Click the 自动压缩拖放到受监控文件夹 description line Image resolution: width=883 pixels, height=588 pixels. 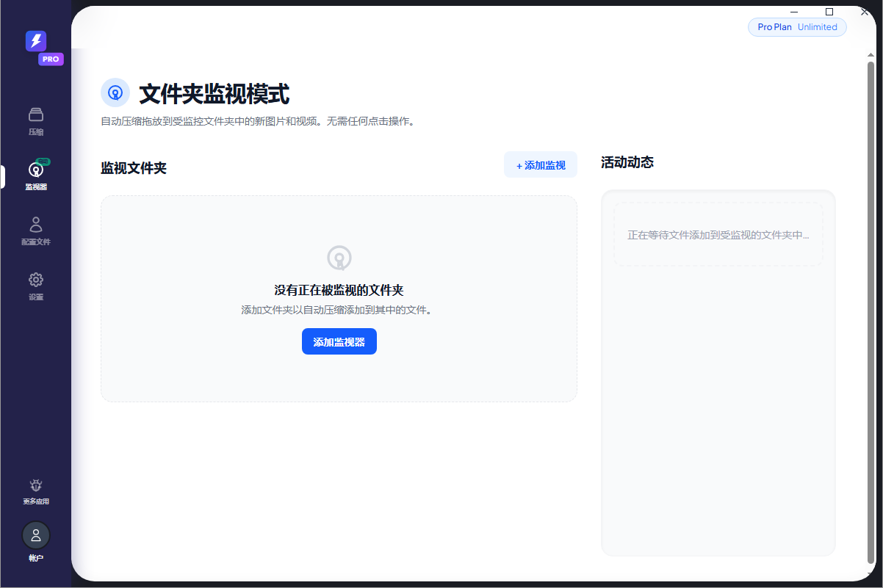pos(258,121)
